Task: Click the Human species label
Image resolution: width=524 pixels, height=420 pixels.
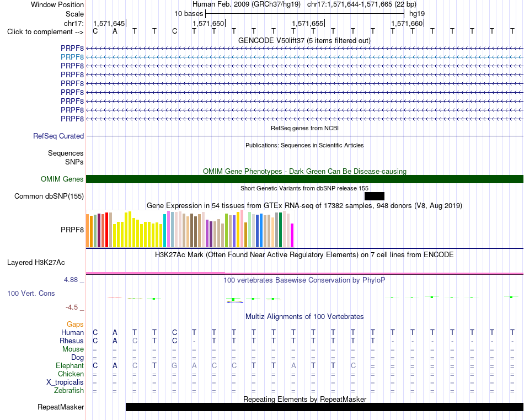Action: point(72,332)
